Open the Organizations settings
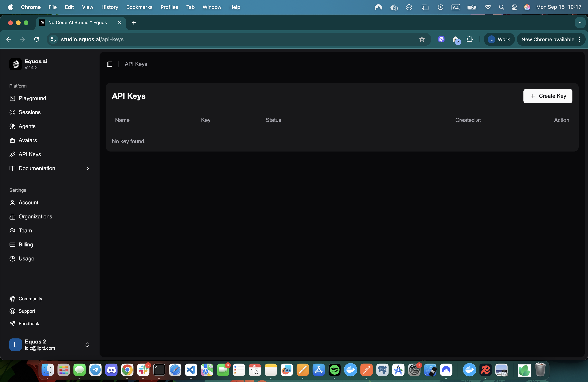 pyautogui.click(x=35, y=217)
